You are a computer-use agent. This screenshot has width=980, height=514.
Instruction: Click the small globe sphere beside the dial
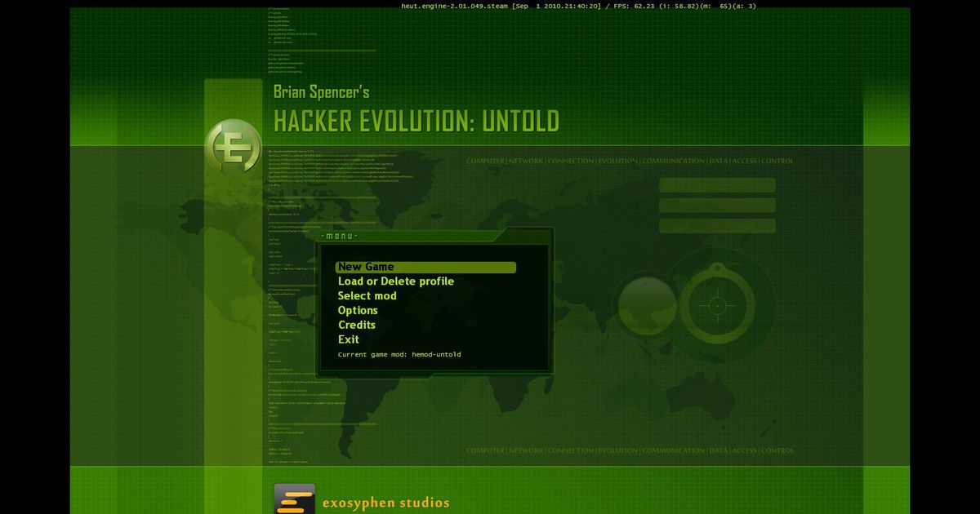pyautogui.click(x=646, y=307)
